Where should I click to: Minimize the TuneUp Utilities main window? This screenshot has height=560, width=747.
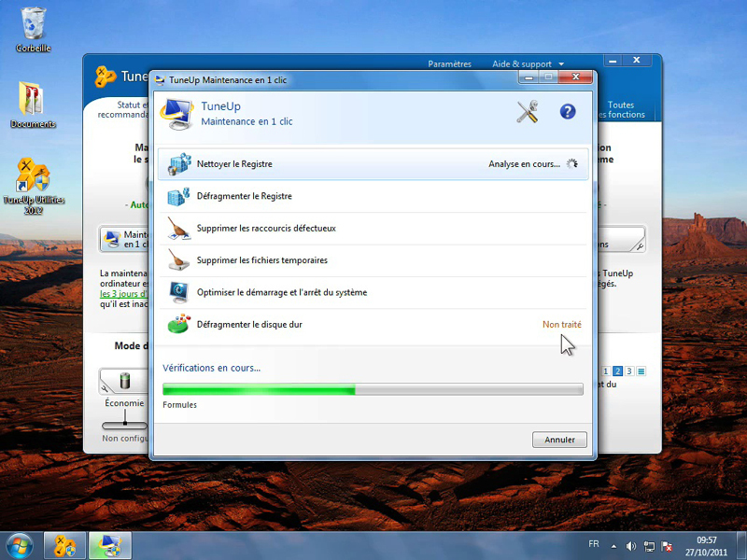pyautogui.click(x=613, y=61)
